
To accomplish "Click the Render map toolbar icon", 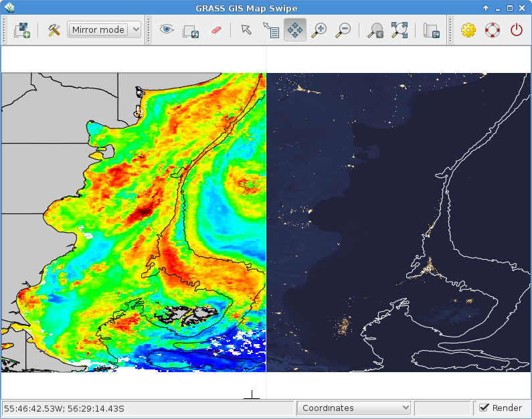I will tap(191, 30).
